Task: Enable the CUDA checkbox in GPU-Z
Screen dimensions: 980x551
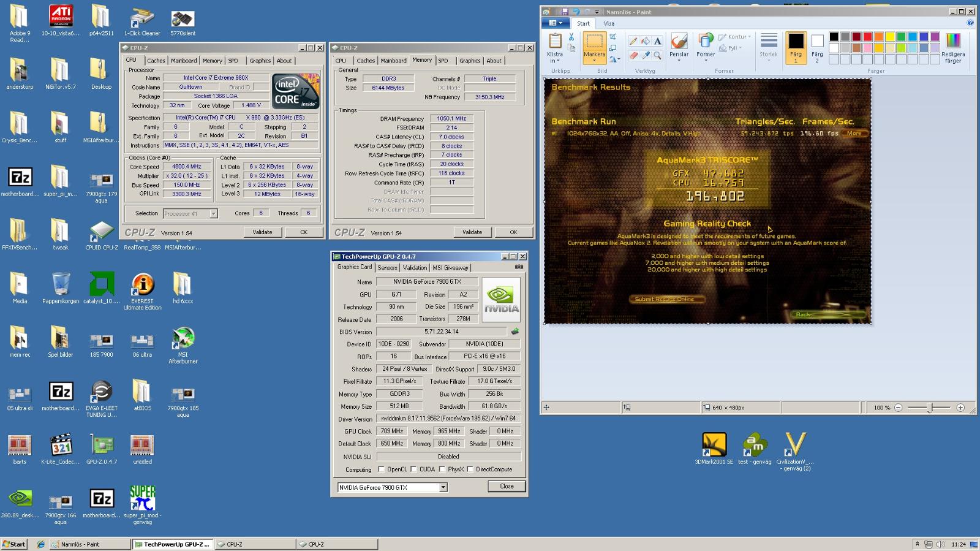Action: (x=414, y=469)
